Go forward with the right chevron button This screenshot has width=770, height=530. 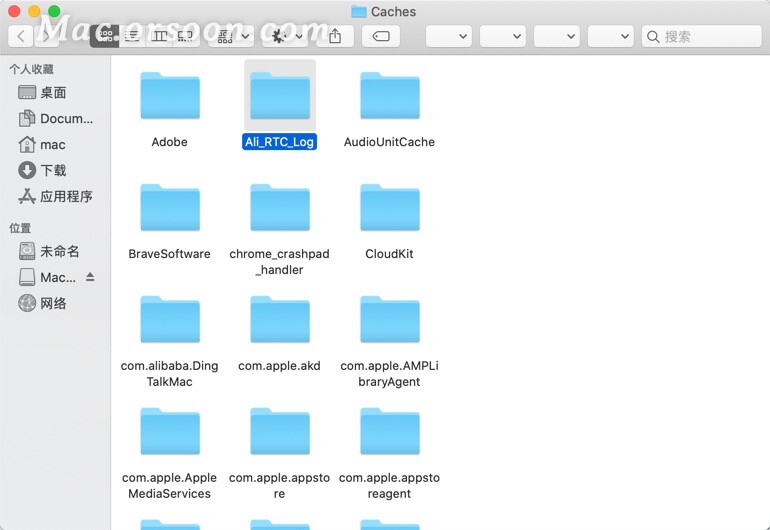pyautogui.click(x=45, y=36)
